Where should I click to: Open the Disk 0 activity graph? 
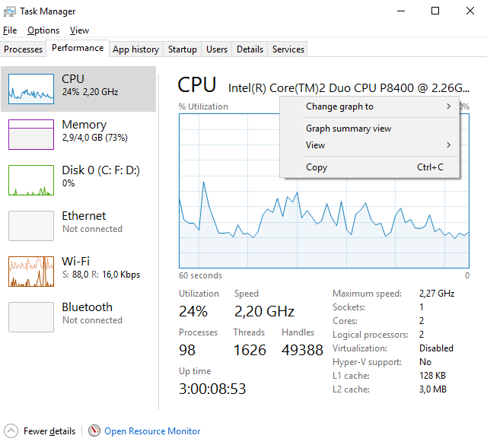point(31,180)
